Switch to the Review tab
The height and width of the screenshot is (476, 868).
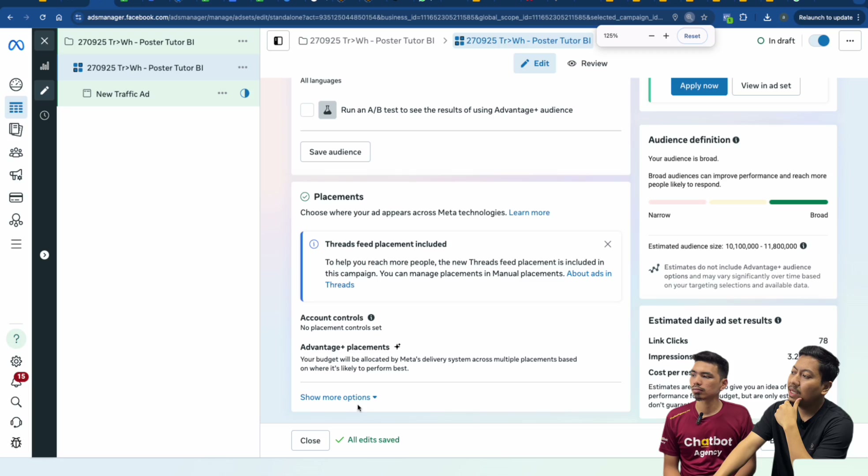coord(587,63)
